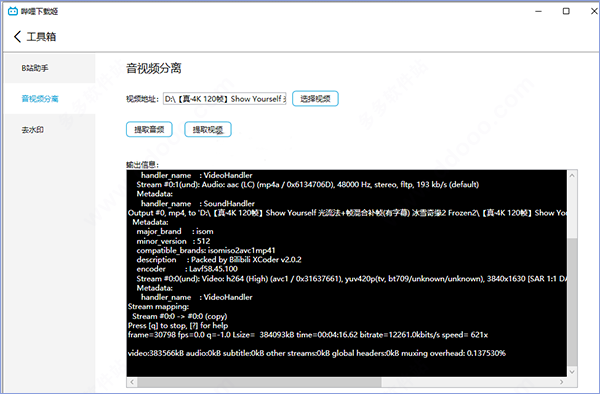Close the downloader window
The image size is (600, 394).
[593, 11]
